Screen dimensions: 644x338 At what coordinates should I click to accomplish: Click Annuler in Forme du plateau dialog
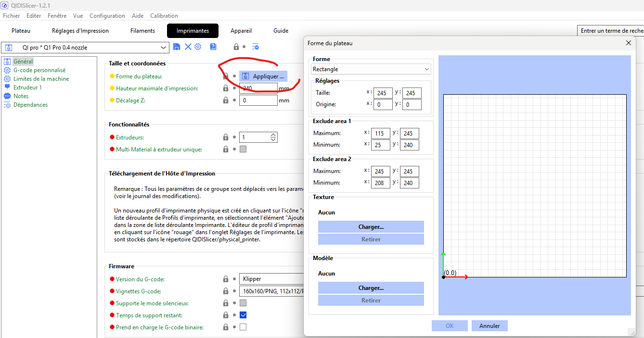coord(489,326)
